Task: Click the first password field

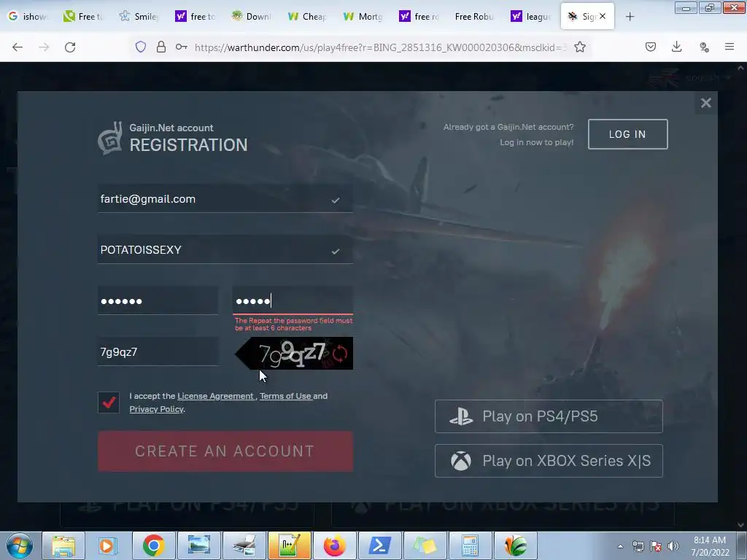Action: coord(158,301)
